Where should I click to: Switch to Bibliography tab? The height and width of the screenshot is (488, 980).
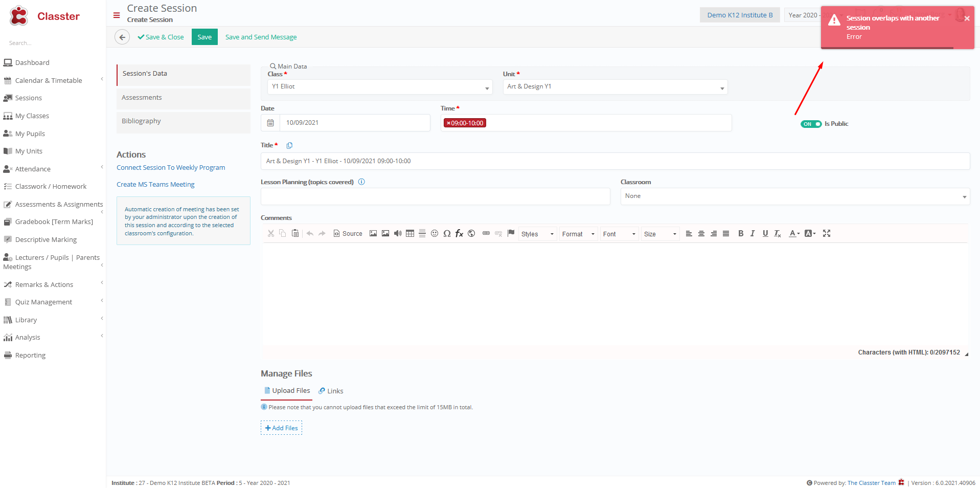coord(183,122)
